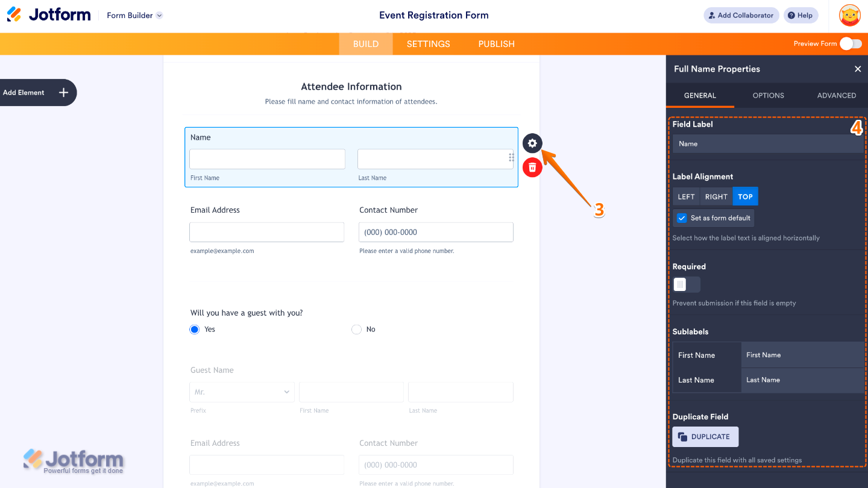Screen dimensions: 868x488
Task: Delete the Name field using the trash icon
Action: point(532,167)
